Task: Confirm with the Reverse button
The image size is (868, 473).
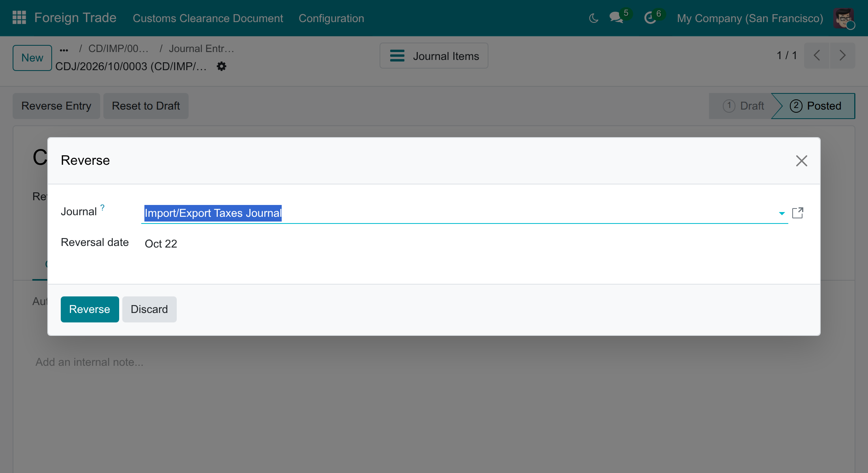Action: [90, 309]
